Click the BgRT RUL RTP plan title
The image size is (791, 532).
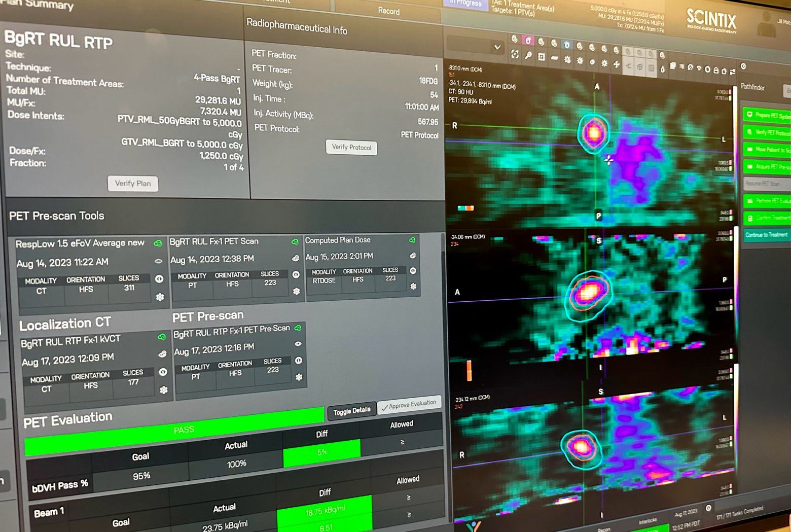tap(58, 41)
